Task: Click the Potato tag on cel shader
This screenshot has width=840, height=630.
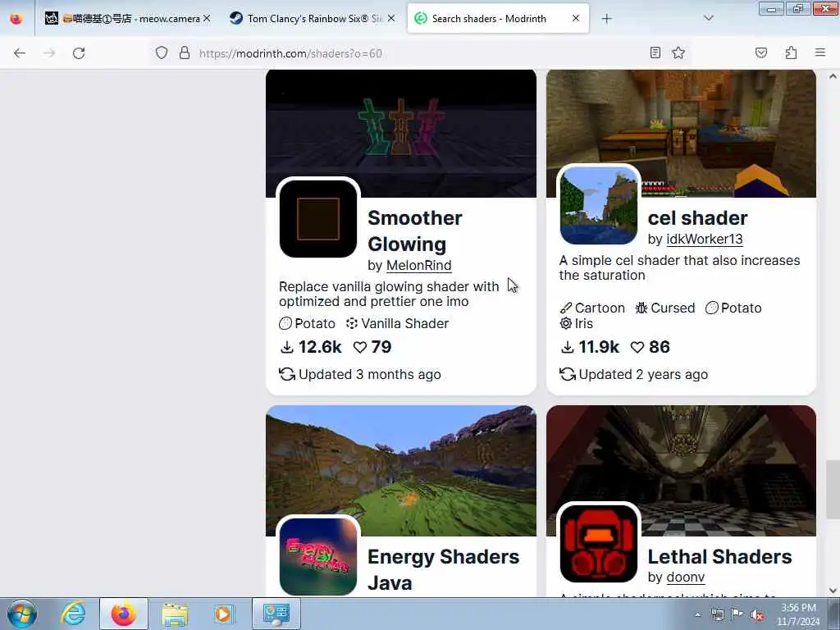Action: point(733,308)
